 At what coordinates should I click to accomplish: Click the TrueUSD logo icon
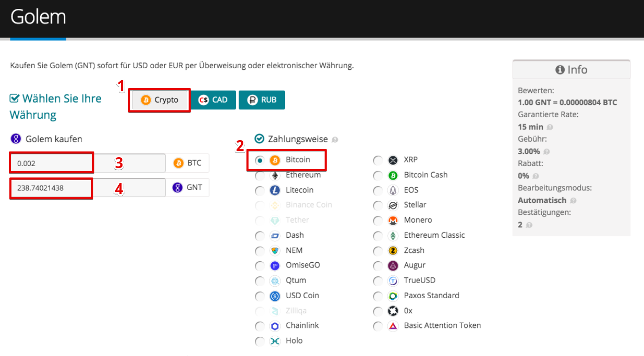(393, 281)
